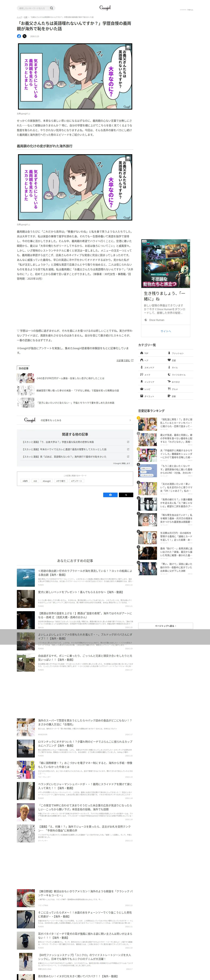Image resolution: width=210 pixels, height=980 pixels.
Task: Share article via round Facebook icon under title
Action: tap(19, 36)
